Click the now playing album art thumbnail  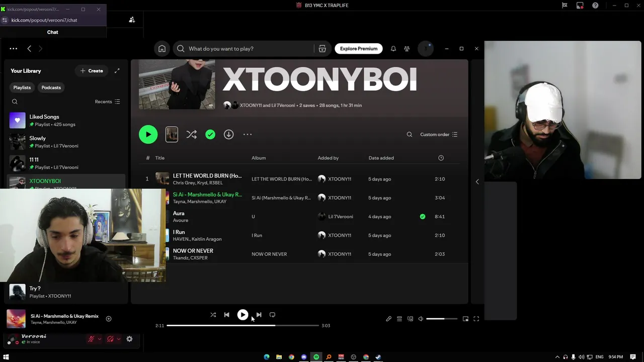coord(16,319)
